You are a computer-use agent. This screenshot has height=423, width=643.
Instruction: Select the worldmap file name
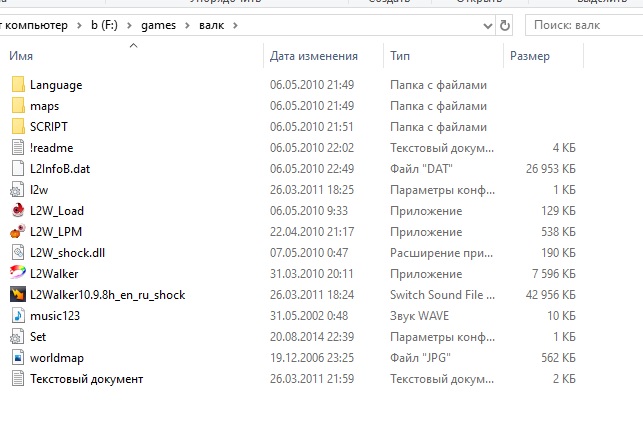coord(57,358)
